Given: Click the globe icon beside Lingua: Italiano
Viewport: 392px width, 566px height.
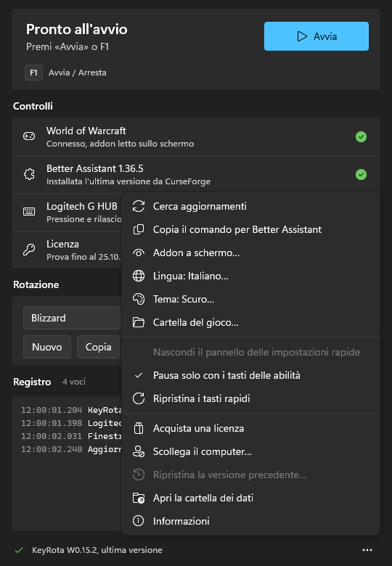Looking at the screenshot, I should point(139,276).
